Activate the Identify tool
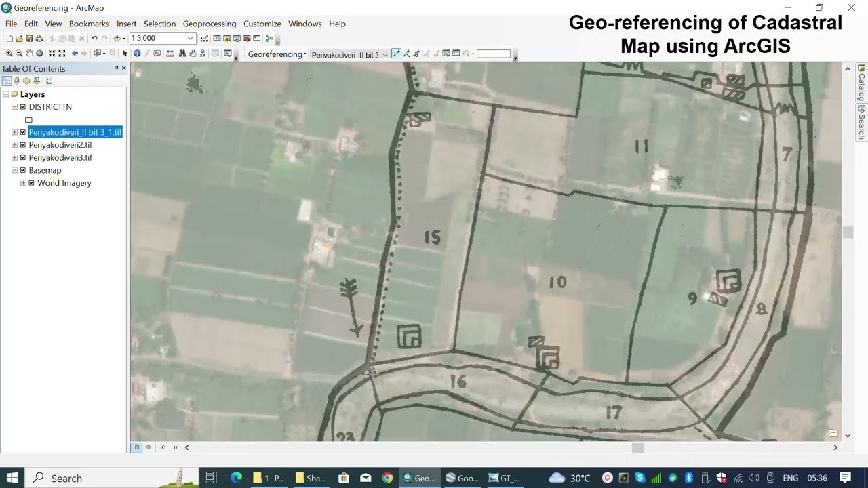Screen dimensions: 868x488 pos(137,53)
